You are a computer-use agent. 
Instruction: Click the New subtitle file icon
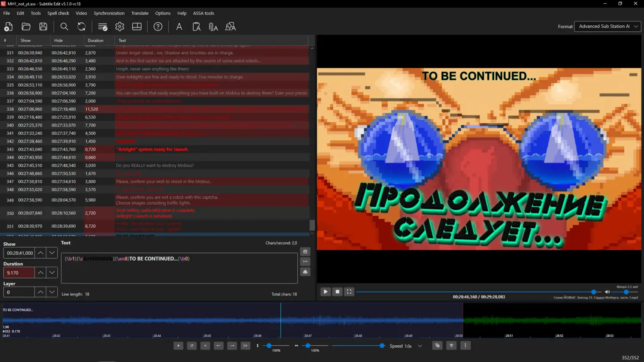[8, 27]
